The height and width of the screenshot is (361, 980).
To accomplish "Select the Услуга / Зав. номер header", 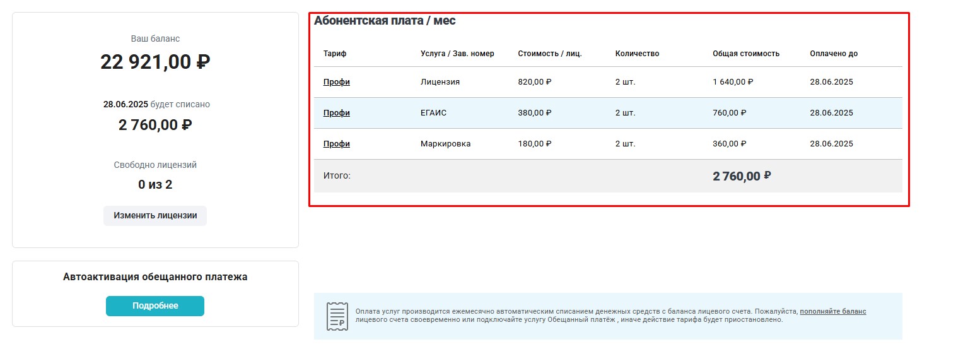I will [457, 54].
